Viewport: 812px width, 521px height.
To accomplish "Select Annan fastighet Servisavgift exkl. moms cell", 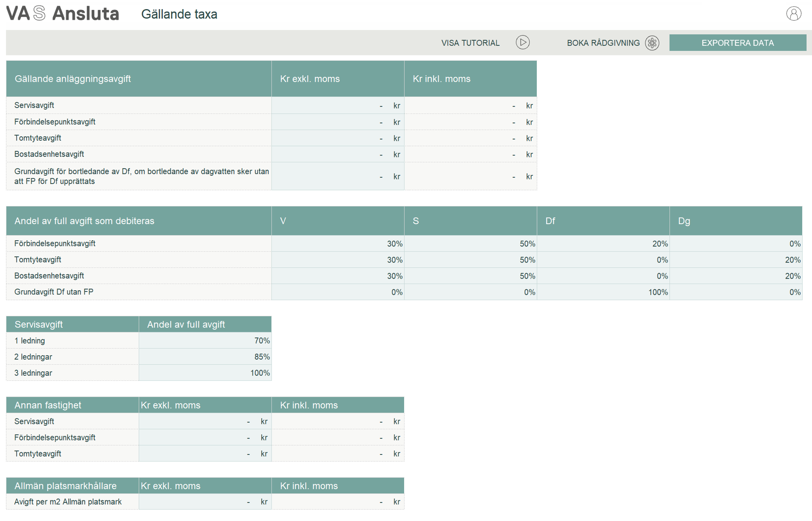I will 205,421.
